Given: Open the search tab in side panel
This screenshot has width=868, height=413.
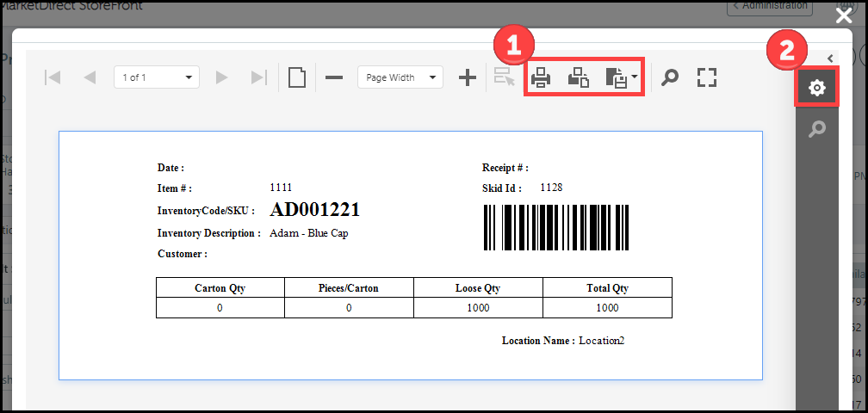Looking at the screenshot, I should (816, 129).
